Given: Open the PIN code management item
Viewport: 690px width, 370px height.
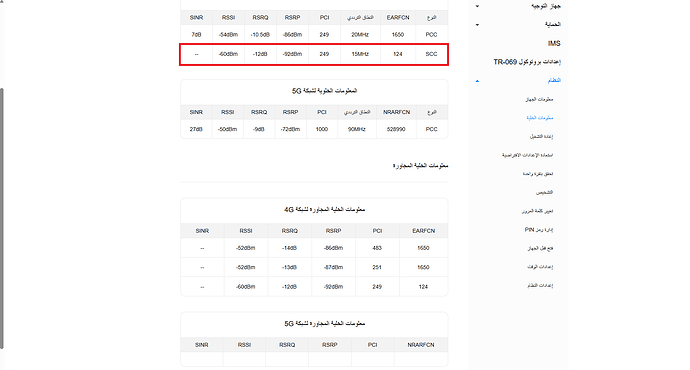Looking at the screenshot, I should pos(539,230).
